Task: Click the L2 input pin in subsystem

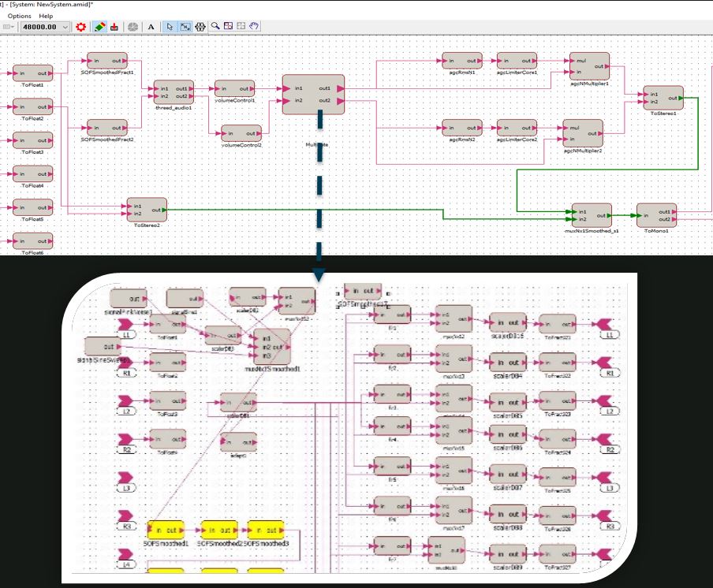Action: coord(126,400)
